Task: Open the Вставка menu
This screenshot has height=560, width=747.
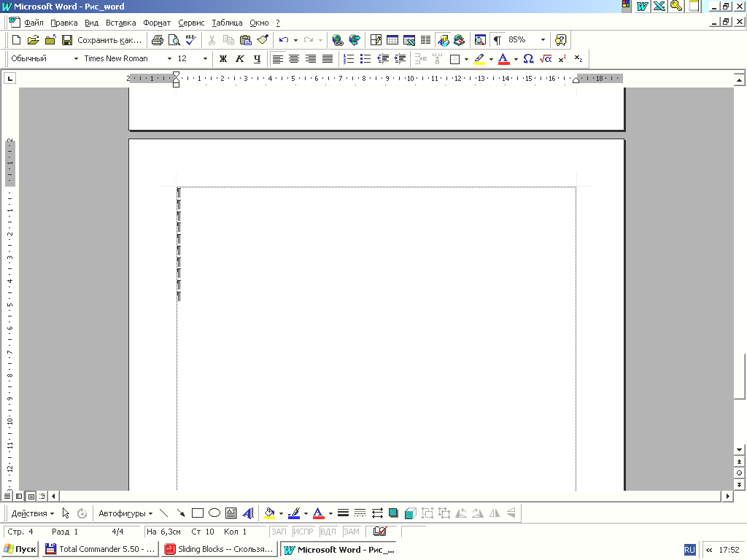Action: (x=120, y=23)
